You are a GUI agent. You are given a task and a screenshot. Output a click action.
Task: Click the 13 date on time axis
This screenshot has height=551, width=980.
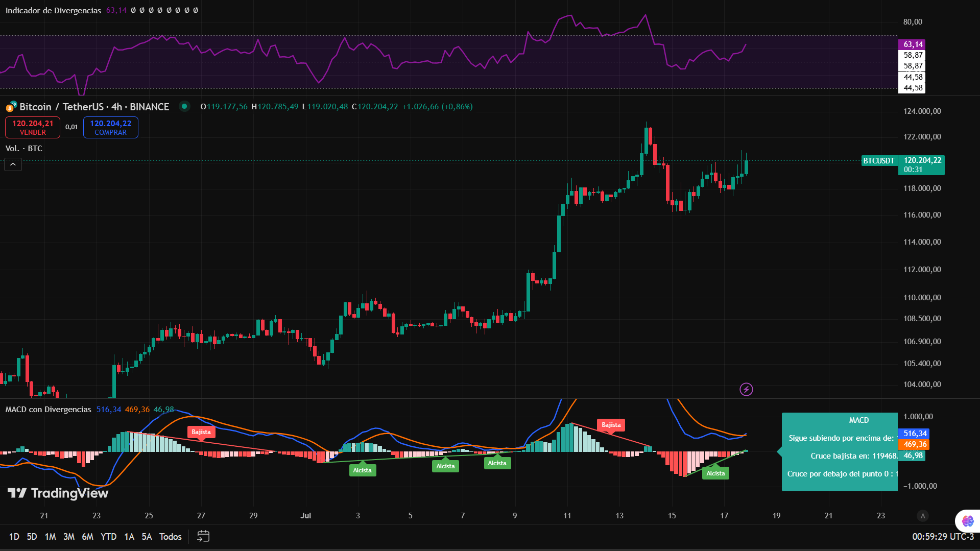pos(619,516)
